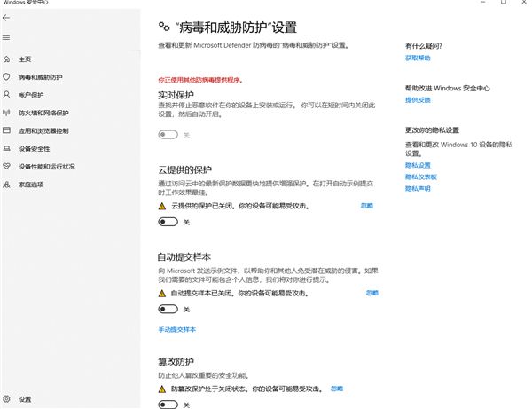
Task: Open the 隐私仪表板 link
Action: 420,177
